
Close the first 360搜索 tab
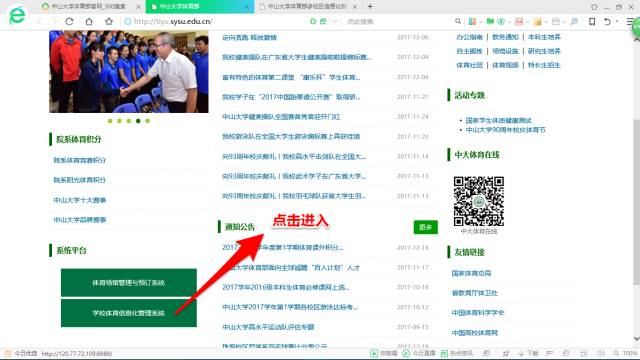click(x=138, y=7)
